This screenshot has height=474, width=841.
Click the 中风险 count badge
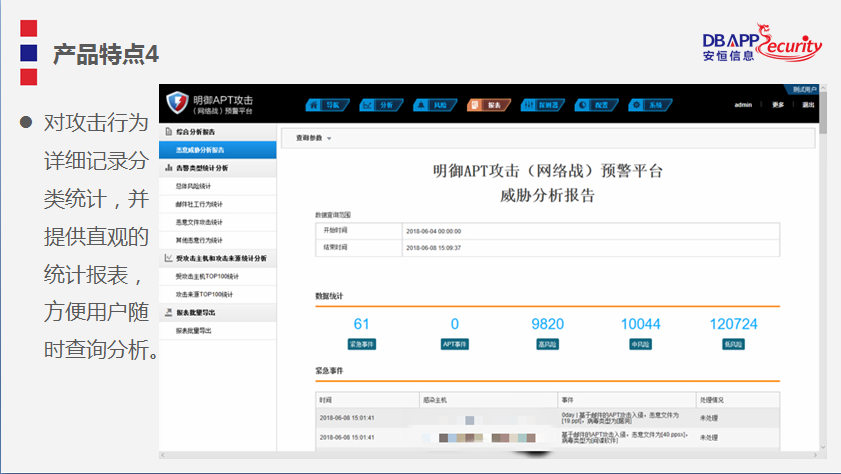click(x=640, y=344)
